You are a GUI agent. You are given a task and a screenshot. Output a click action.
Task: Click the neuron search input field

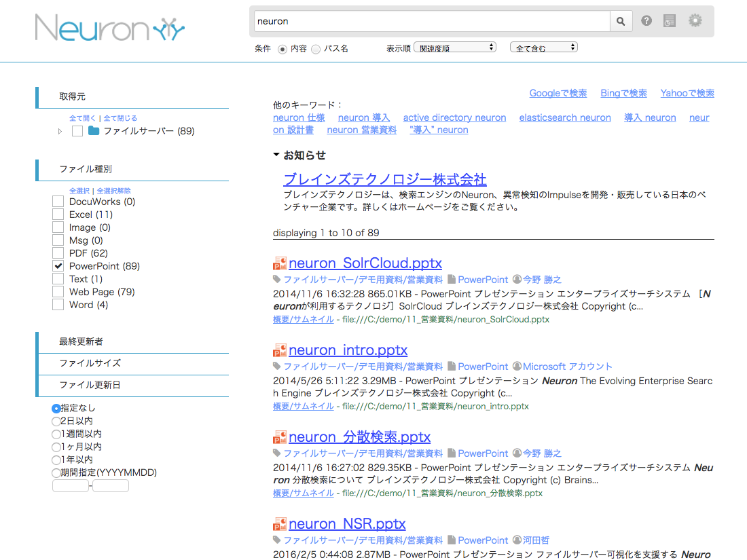tap(432, 21)
